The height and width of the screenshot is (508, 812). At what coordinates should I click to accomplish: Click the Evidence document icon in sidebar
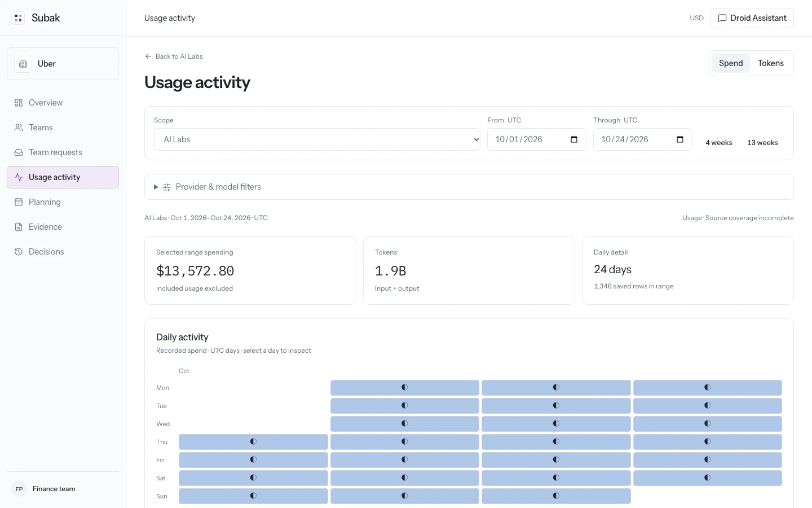[19, 227]
